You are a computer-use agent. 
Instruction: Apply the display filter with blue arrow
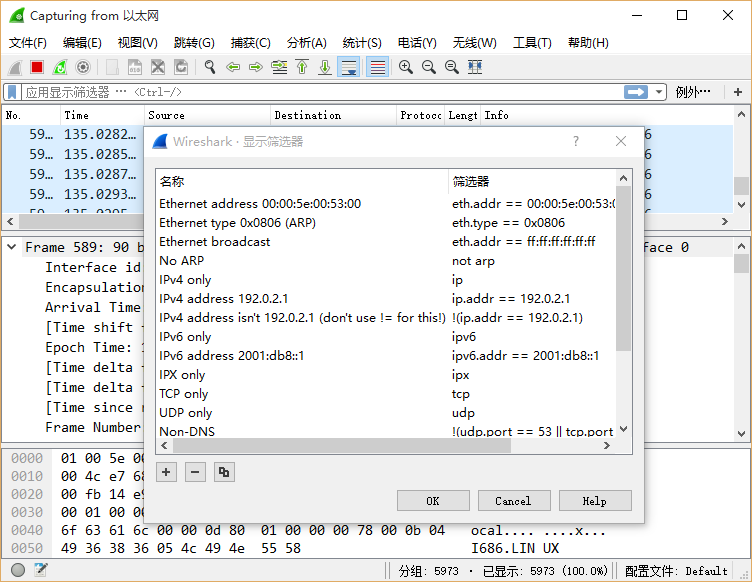click(x=636, y=92)
